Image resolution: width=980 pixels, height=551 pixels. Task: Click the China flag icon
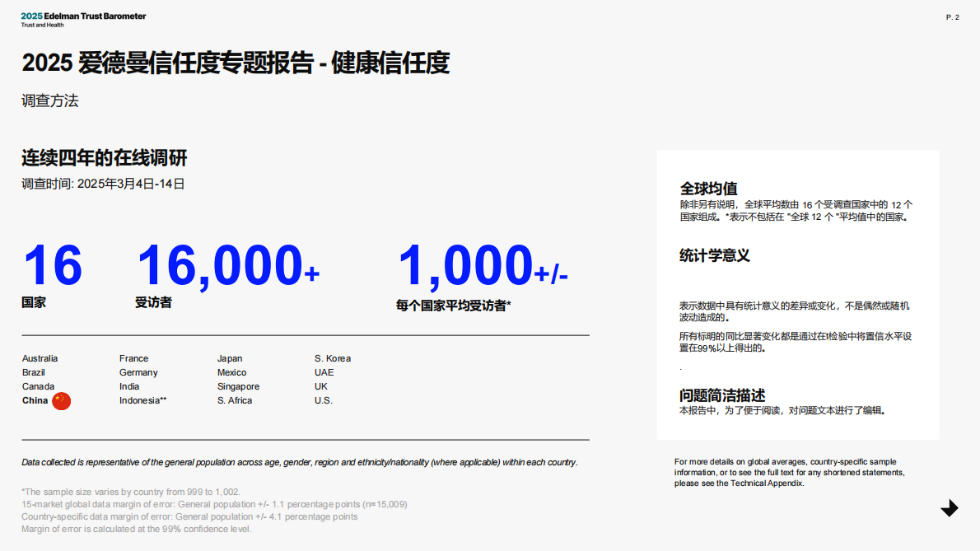(x=61, y=400)
